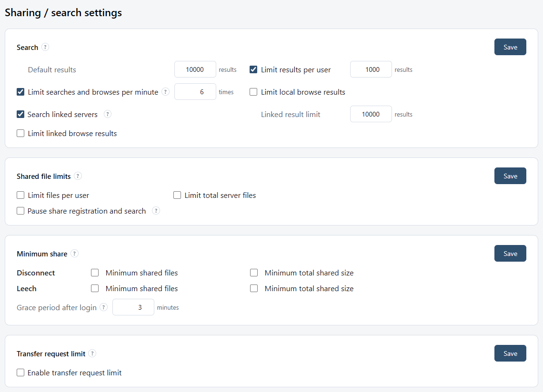The width and height of the screenshot is (543, 392).
Task: Click the Default results label
Action: 52,69
